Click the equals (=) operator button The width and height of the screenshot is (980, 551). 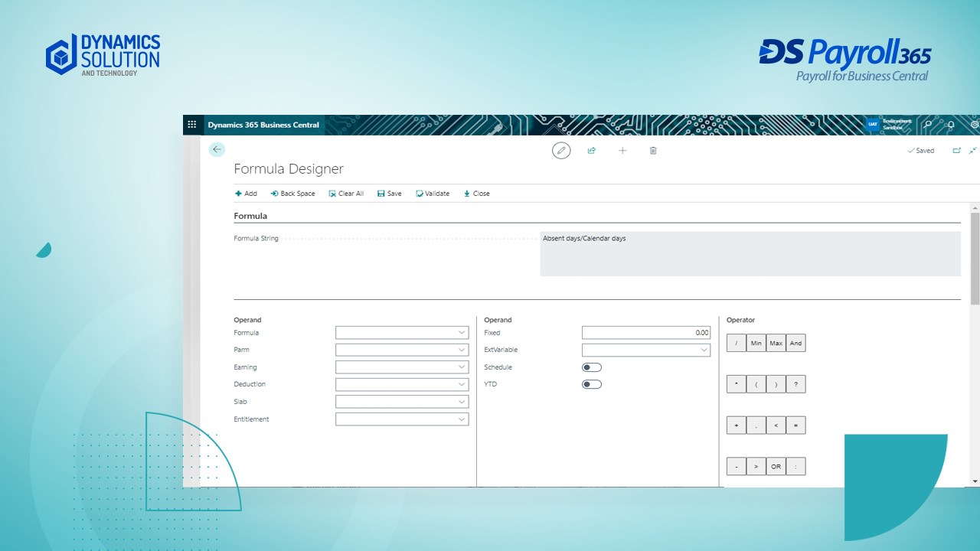[x=795, y=425]
